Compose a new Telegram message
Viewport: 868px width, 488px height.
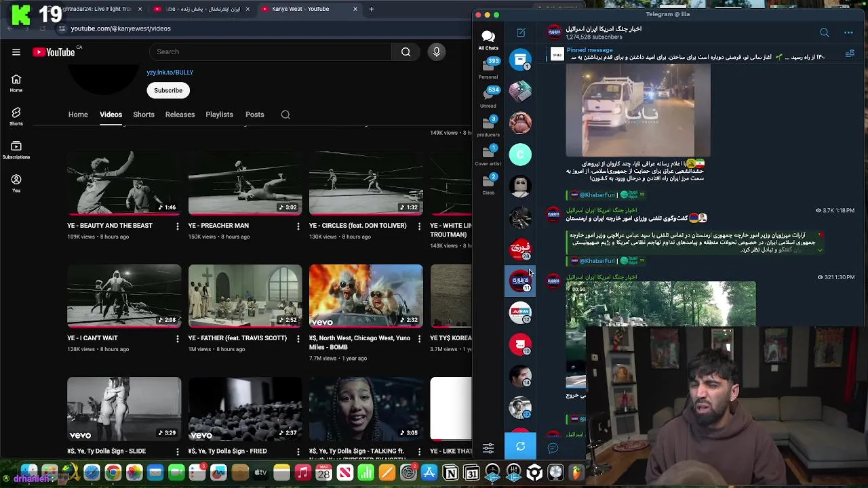(x=521, y=33)
